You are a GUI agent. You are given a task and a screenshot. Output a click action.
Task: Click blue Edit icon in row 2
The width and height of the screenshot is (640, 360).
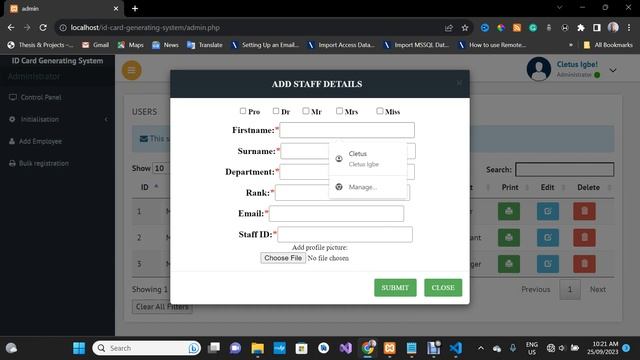click(x=548, y=238)
